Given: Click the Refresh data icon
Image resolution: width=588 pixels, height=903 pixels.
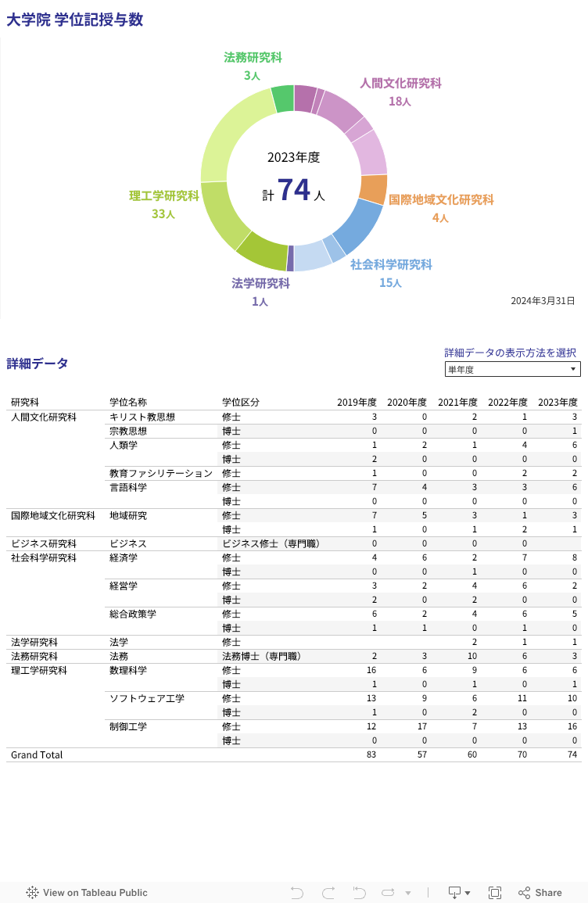Looking at the screenshot, I should click(388, 893).
